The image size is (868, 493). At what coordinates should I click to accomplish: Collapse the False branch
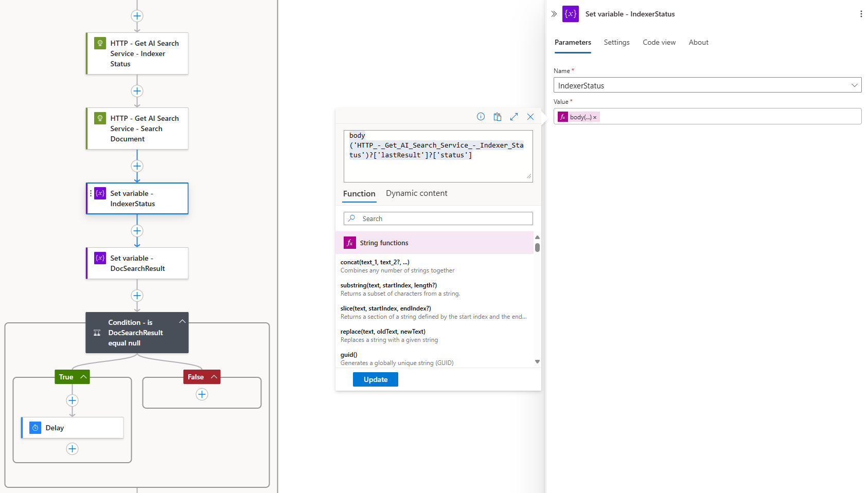pyautogui.click(x=214, y=377)
